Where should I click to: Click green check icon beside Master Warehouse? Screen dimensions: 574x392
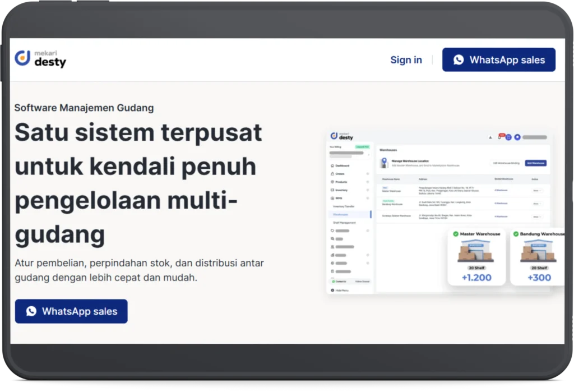(456, 234)
